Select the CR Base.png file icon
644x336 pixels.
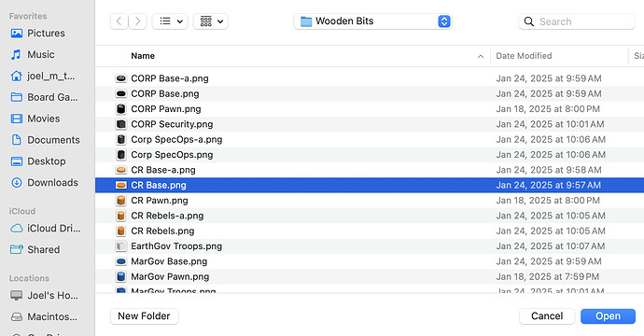[x=120, y=185]
